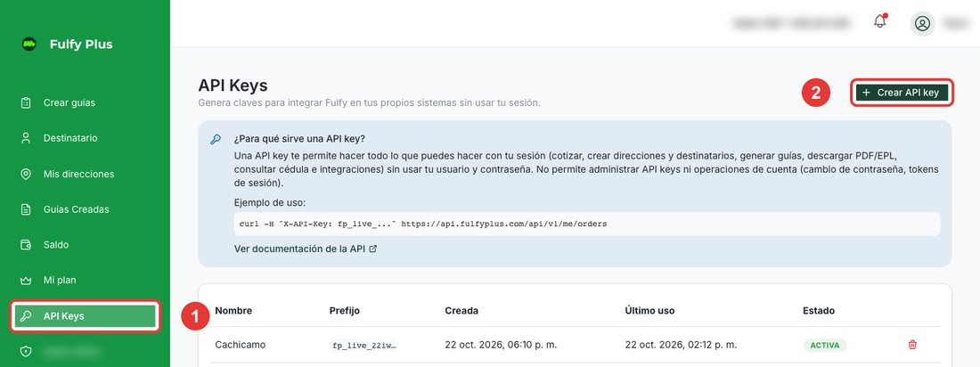Viewport: 980px width, 367px height.
Task: Click the Último uso column header
Action: 649,310
